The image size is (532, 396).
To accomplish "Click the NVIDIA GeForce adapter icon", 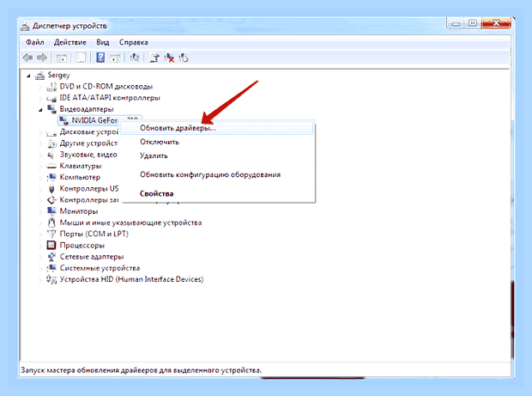I will (x=63, y=120).
